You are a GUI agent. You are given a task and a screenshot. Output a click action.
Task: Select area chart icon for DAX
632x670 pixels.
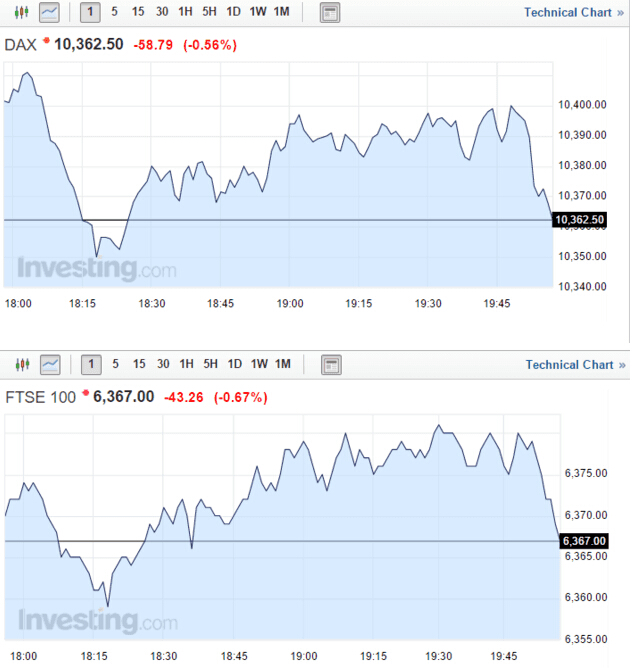pos(49,13)
